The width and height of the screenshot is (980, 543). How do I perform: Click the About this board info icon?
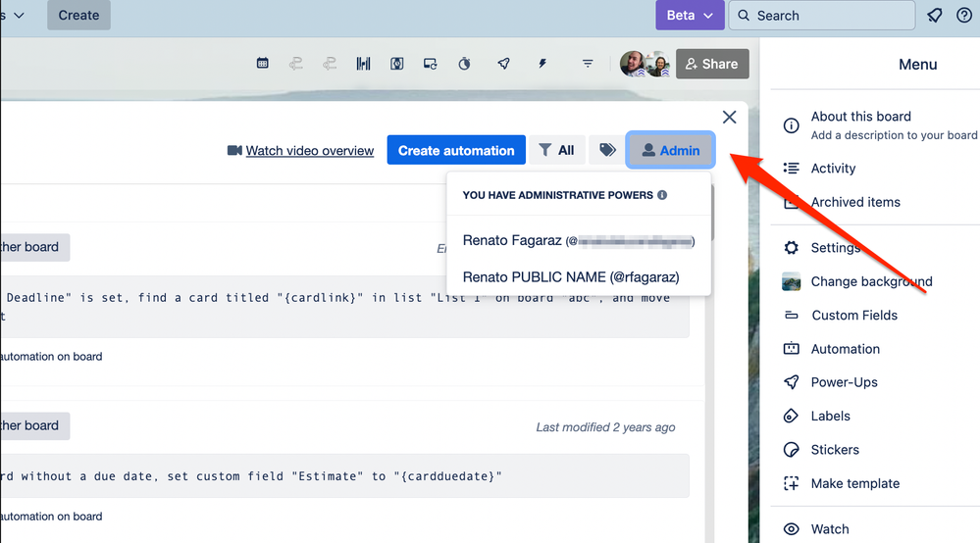click(792, 125)
